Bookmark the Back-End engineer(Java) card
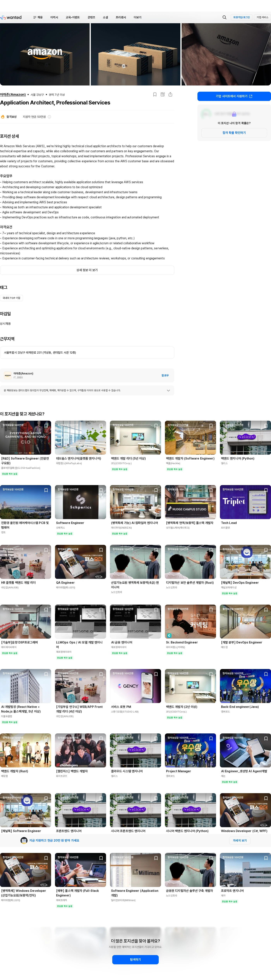Screen dimensions: 271x980 pyautogui.click(x=266, y=674)
